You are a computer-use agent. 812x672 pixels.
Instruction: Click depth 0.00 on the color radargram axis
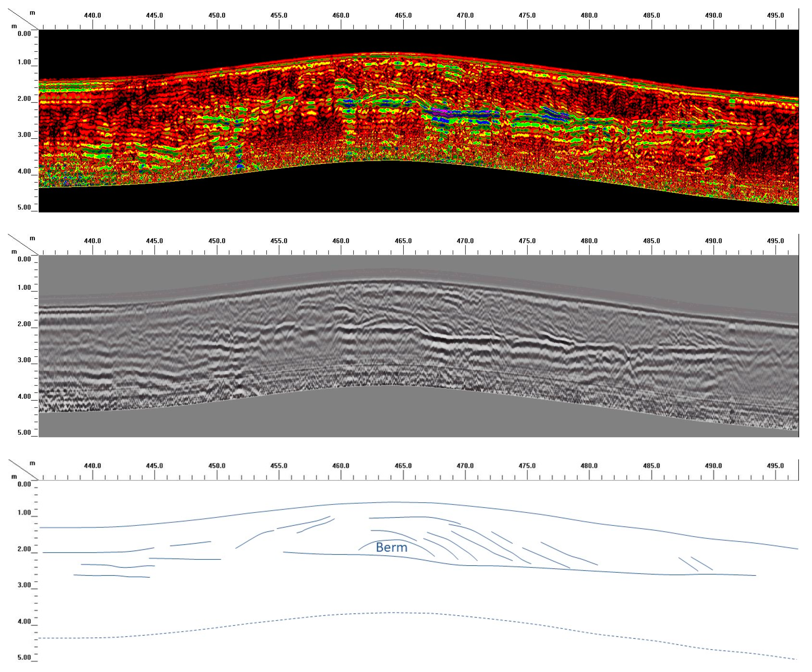point(24,34)
